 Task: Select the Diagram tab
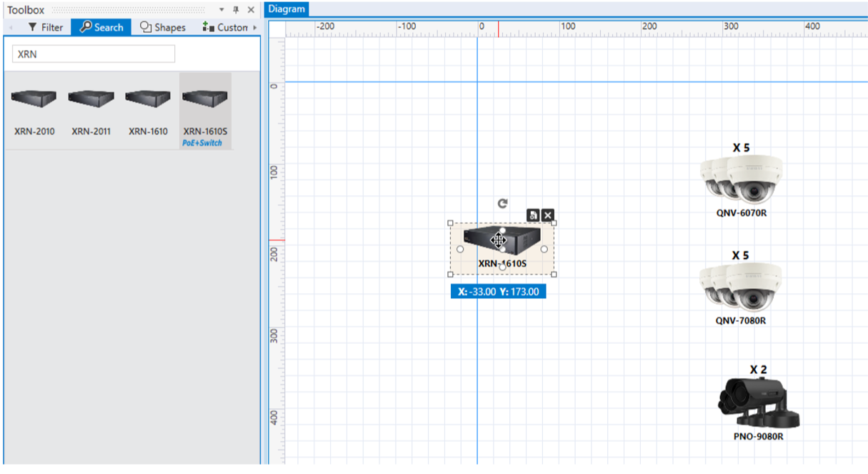click(x=286, y=9)
